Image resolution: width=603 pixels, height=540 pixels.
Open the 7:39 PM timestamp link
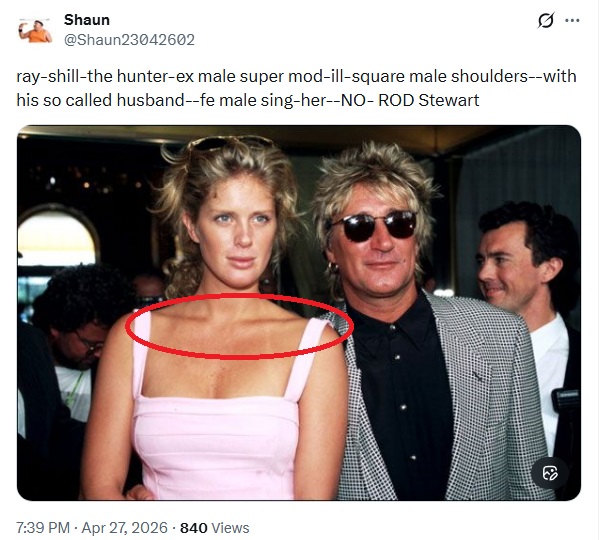43,528
